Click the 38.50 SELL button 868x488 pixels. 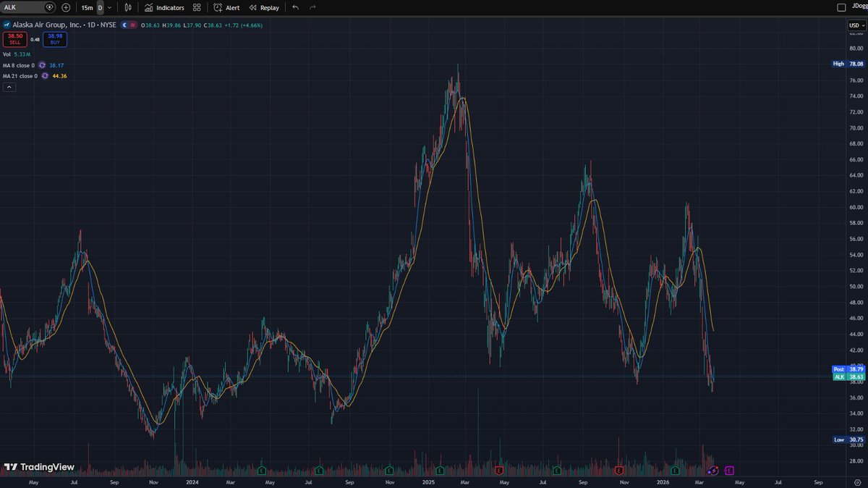[15, 40]
